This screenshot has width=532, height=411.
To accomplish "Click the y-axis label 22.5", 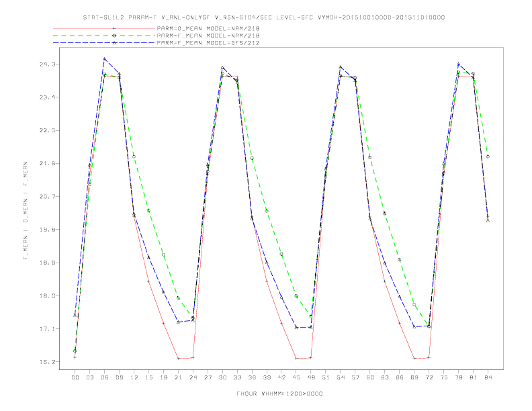I will [47, 130].
